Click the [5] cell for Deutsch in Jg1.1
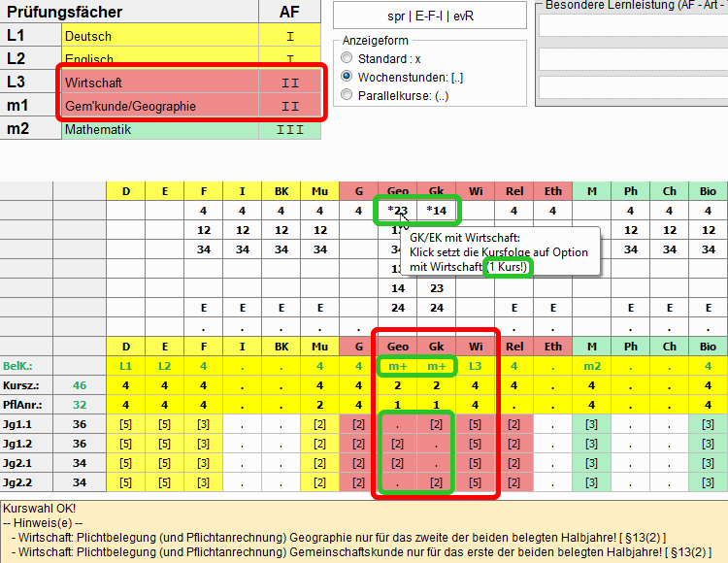The image size is (728, 563). click(125, 424)
